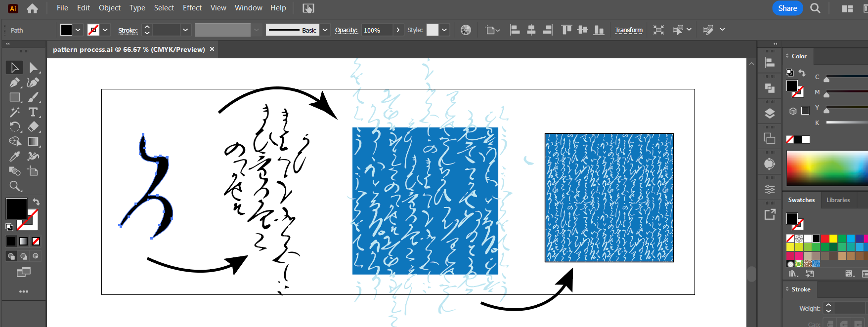Pick the Eyedropper tool
This screenshot has width=868, height=327.
[14, 157]
